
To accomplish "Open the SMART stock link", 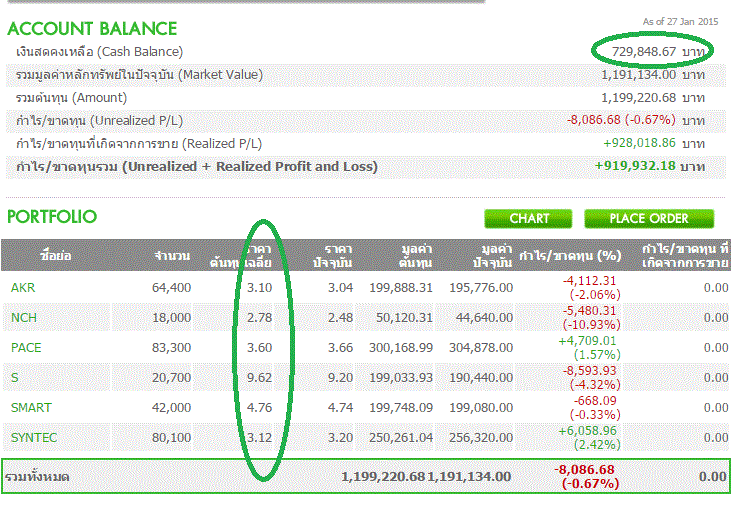I will 31,407.
